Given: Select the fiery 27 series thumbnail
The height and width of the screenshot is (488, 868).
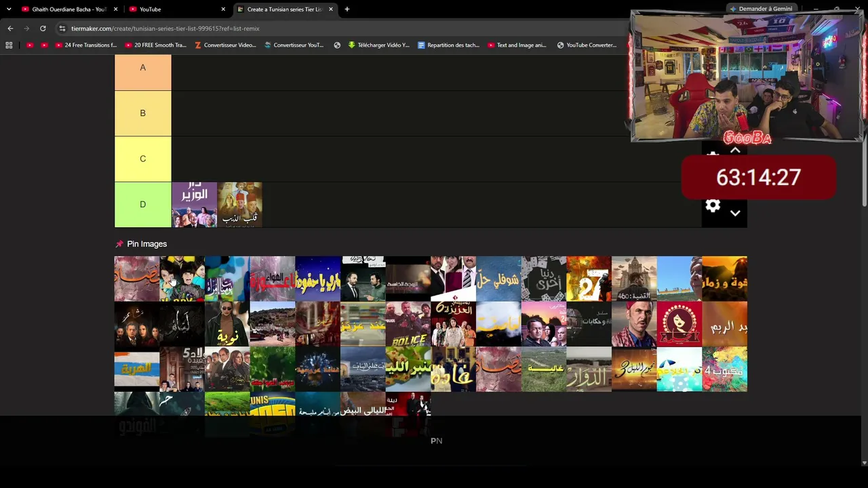Looking at the screenshot, I should (589, 279).
